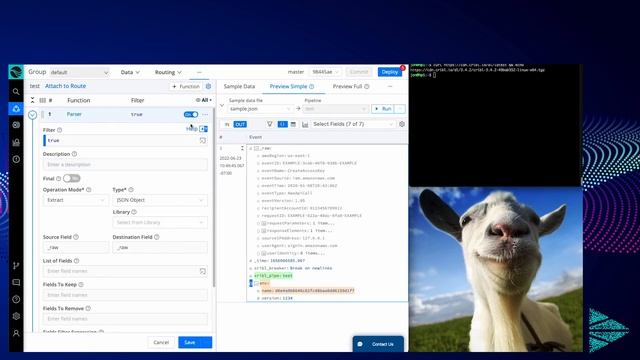
Task: Open the commit version dropdown beside master
Action: 324,72
